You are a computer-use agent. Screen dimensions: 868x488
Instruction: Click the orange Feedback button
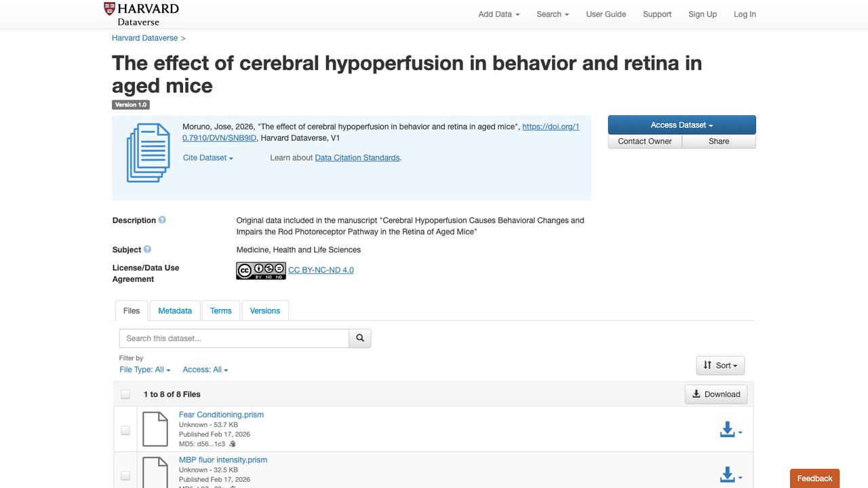pyautogui.click(x=814, y=479)
